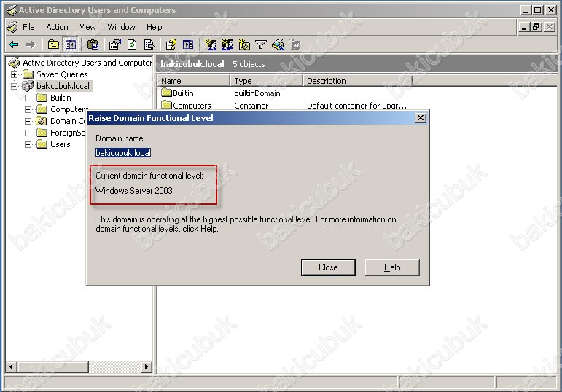Toggle the Show/Hide Action Pane icon

point(188,44)
